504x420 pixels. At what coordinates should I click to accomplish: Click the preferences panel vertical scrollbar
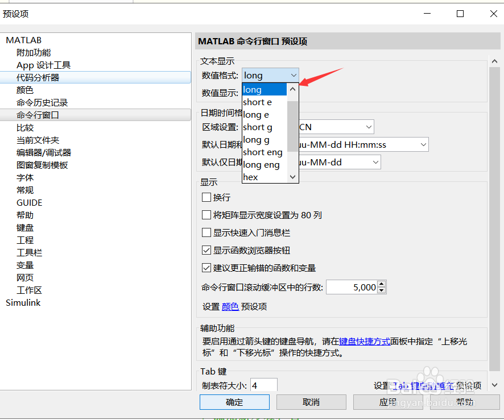coord(495,218)
